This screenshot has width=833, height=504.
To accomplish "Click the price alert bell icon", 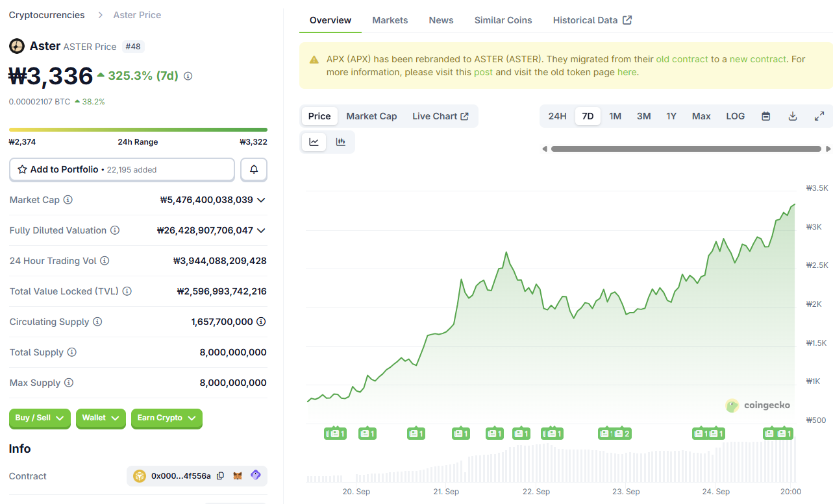I will click(254, 169).
